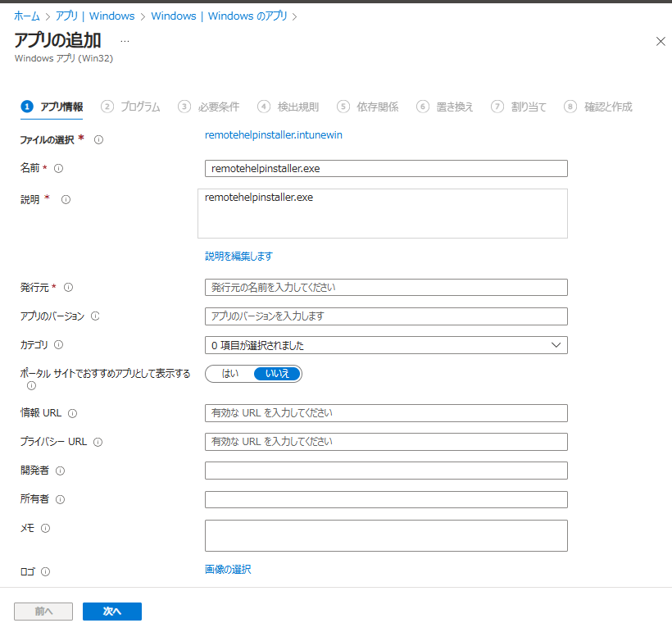This screenshot has width=672, height=623.
Task: Go to the 必要条件 step tab
Action: [209, 107]
